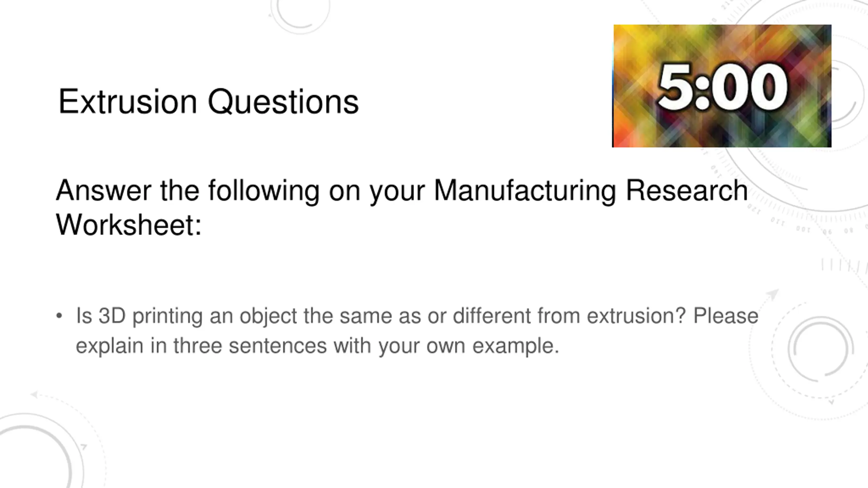Click the digit '5' in the timer
Screen dimensions: 868x488
click(x=675, y=87)
